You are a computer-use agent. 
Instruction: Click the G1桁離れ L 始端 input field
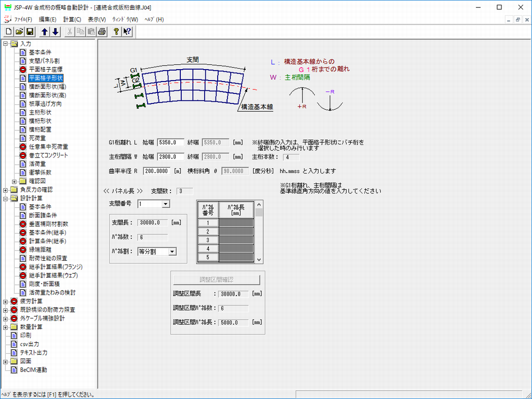point(170,142)
